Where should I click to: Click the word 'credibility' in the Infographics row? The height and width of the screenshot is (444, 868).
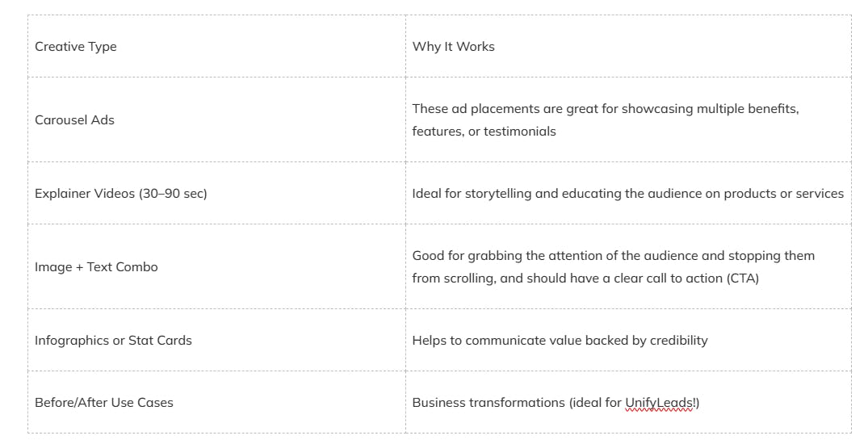coord(679,341)
